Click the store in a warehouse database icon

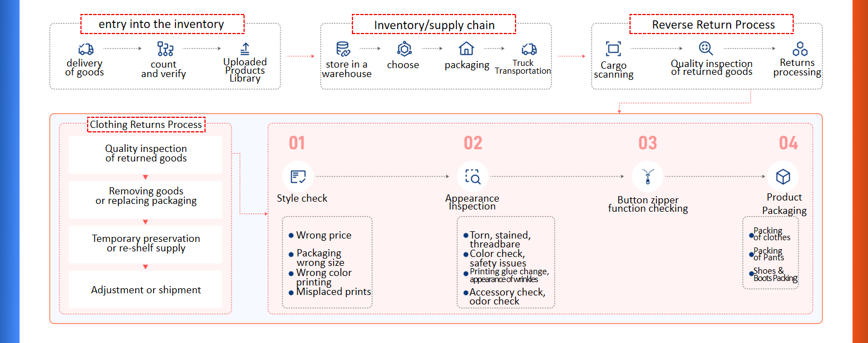[342, 49]
